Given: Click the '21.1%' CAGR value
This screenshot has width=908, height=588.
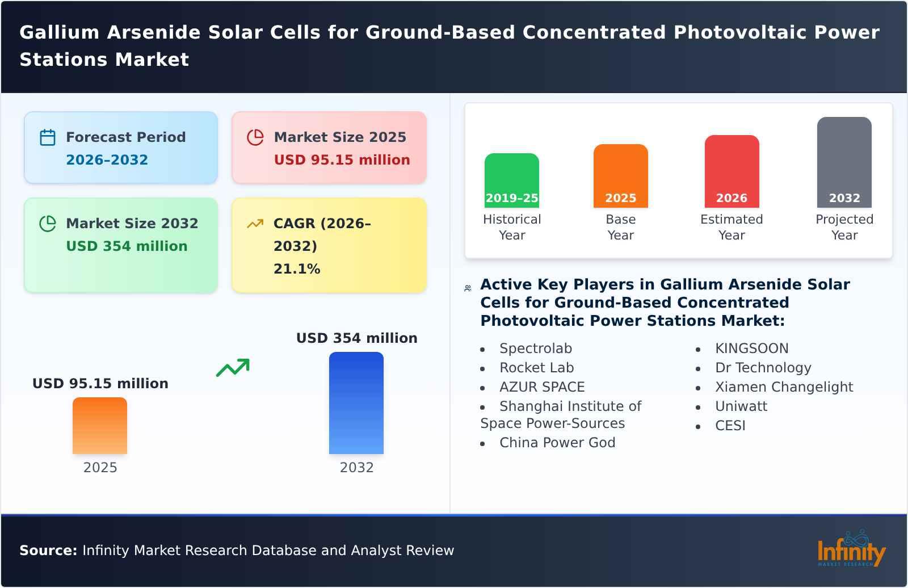Looking at the screenshot, I should click(297, 269).
